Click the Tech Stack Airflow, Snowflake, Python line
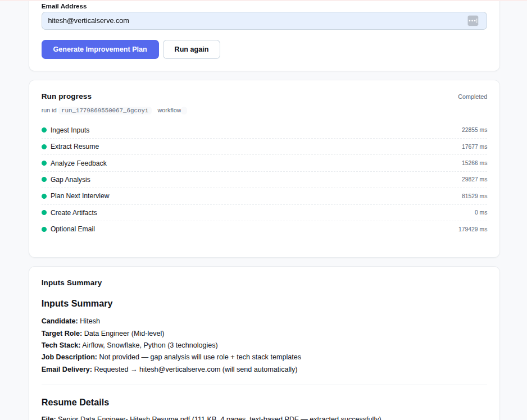 pyautogui.click(x=129, y=345)
